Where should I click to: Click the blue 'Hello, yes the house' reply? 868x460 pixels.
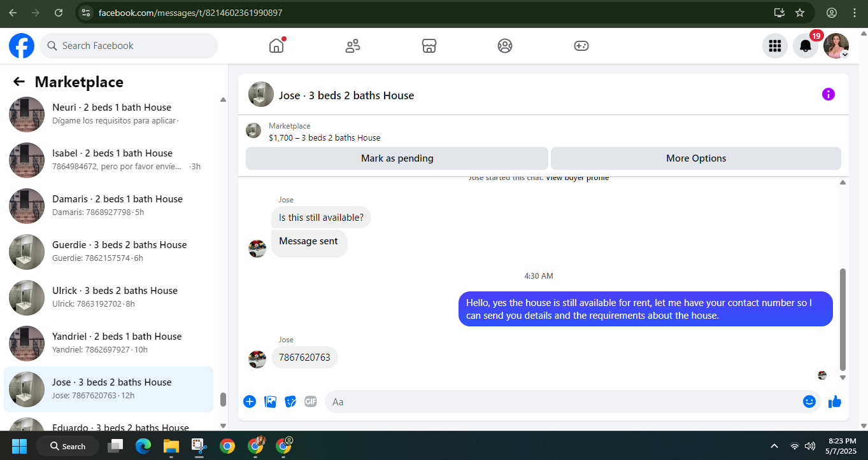coord(646,309)
